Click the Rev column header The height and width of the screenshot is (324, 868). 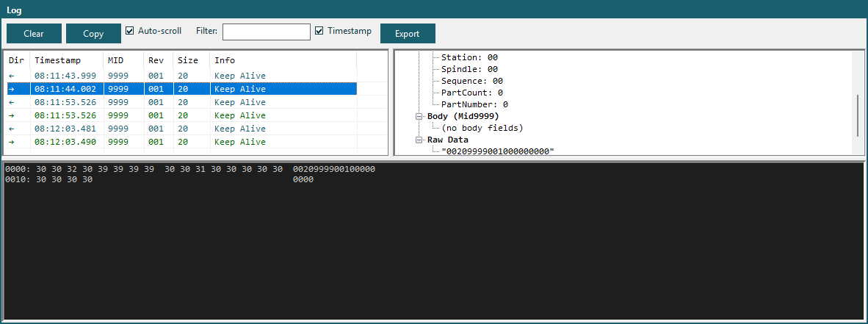click(159, 60)
